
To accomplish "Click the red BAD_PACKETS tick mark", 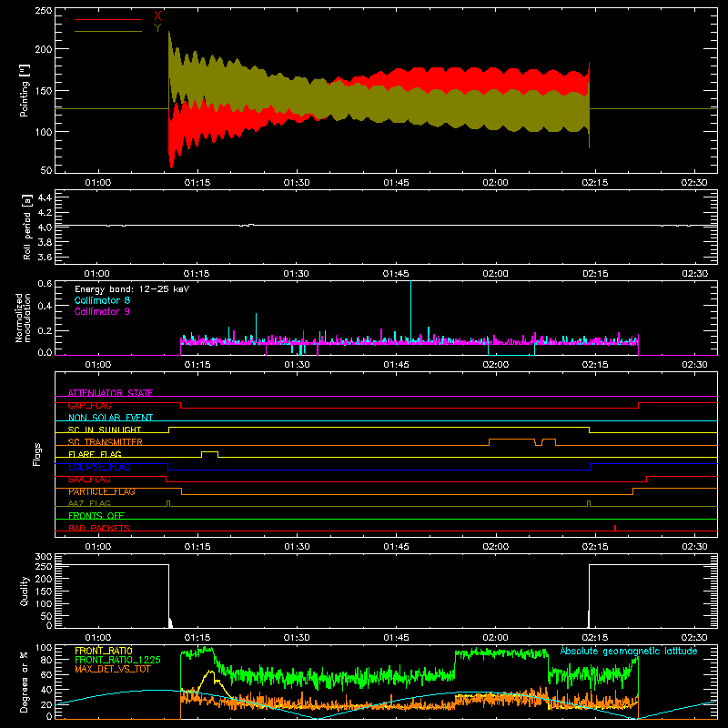I will 615,528.
